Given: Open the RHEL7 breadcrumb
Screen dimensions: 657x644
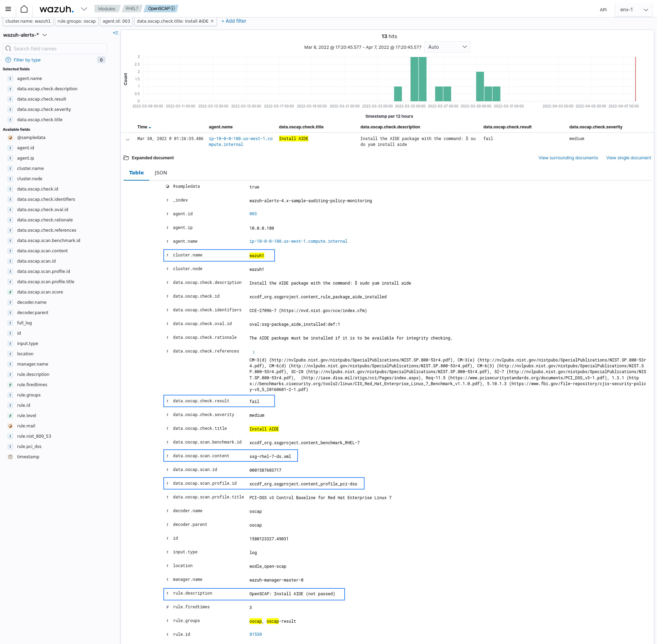Looking at the screenshot, I should click(x=131, y=9).
